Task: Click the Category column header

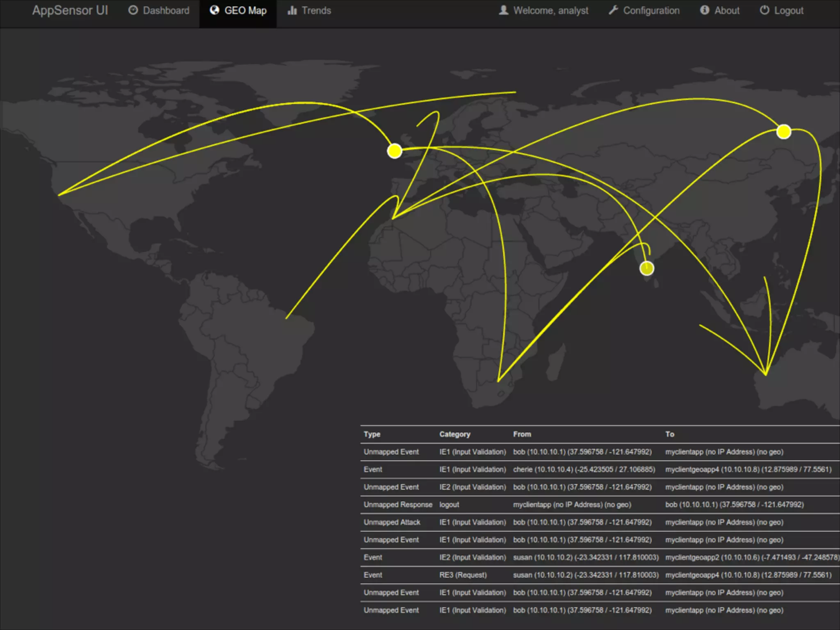Action: pyautogui.click(x=454, y=434)
